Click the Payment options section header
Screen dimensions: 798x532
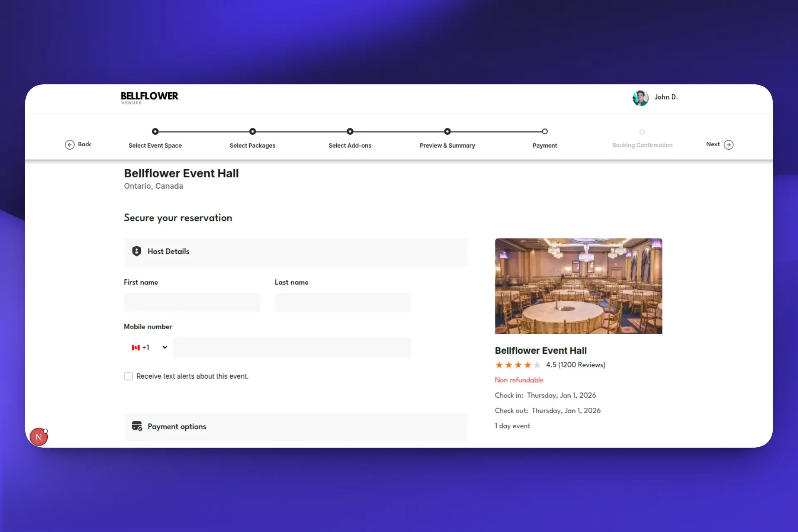pos(296,427)
